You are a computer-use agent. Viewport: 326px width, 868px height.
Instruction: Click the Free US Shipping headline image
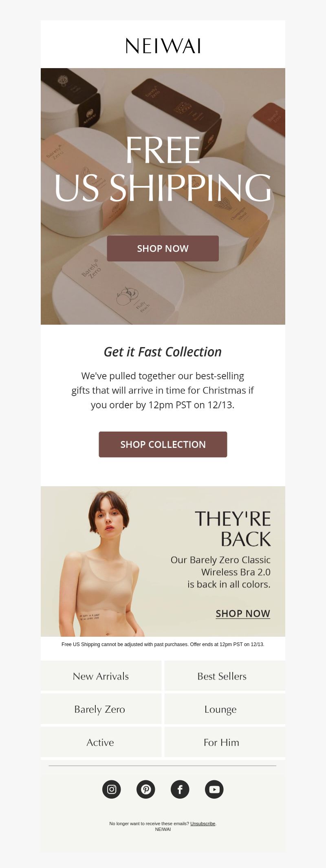[163, 169]
